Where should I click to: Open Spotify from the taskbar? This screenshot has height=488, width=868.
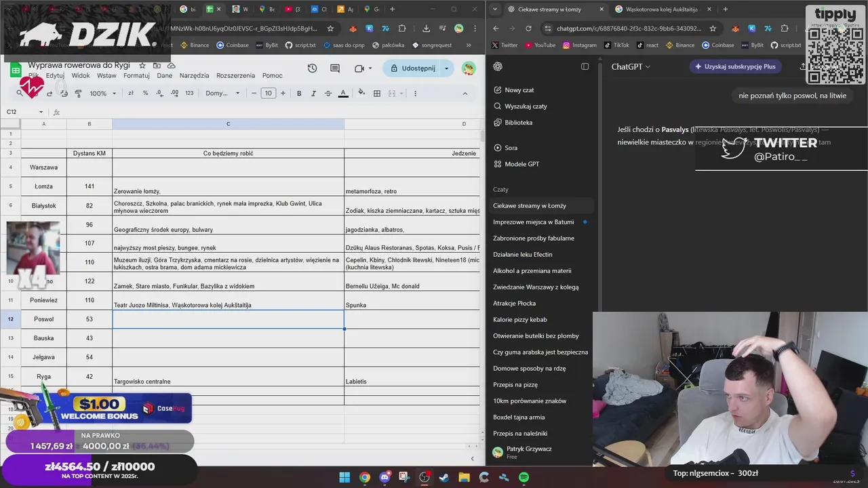point(524,477)
